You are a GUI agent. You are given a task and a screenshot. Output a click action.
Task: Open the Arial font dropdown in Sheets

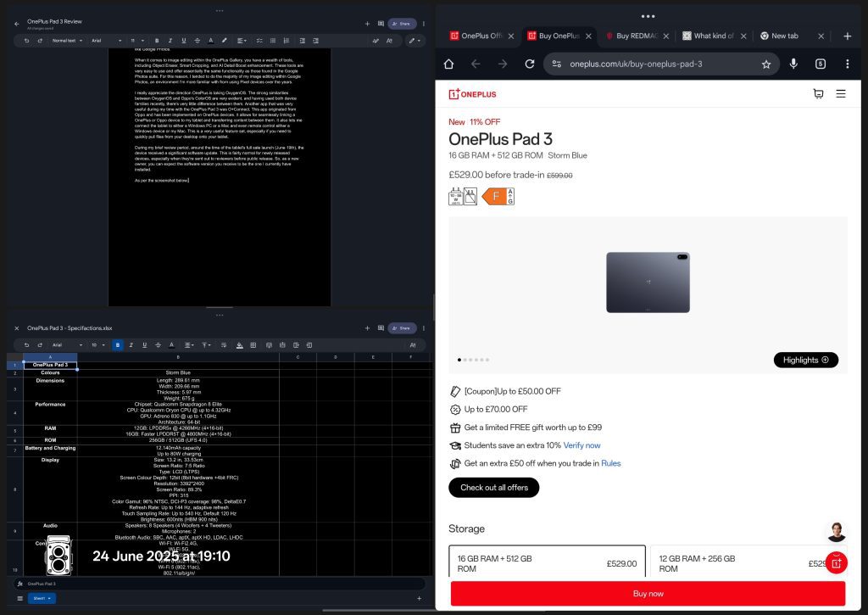(x=67, y=344)
